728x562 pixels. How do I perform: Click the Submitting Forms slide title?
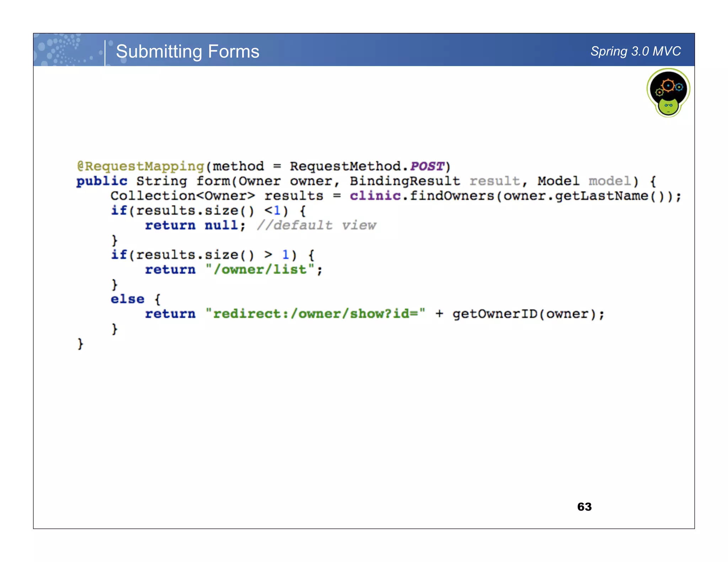tap(187, 51)
